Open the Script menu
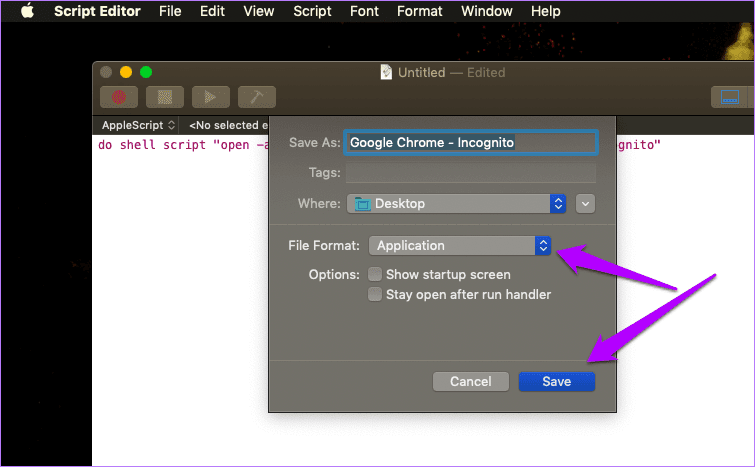This screenshot has height=467, width=755. (312, 11)
